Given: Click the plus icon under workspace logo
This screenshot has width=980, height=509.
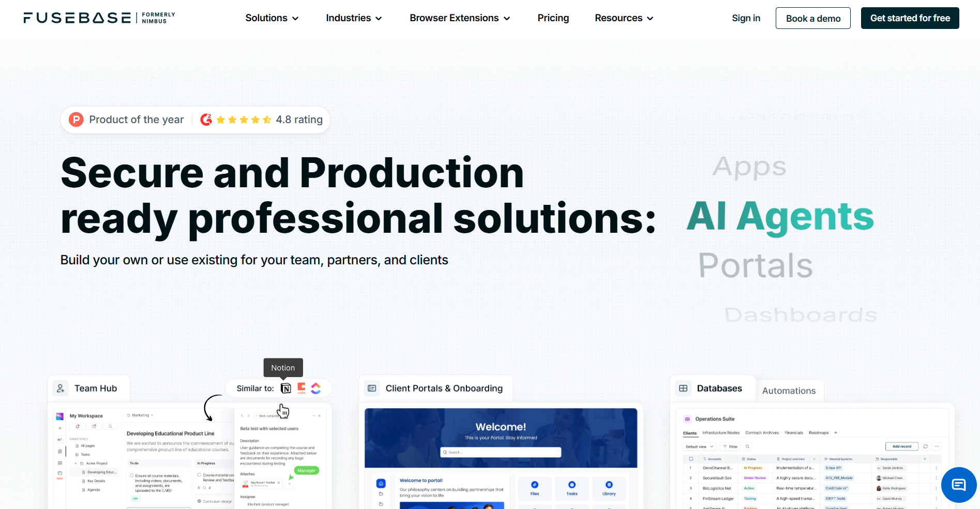Looking at the screenshot, I should pos(60,428).
